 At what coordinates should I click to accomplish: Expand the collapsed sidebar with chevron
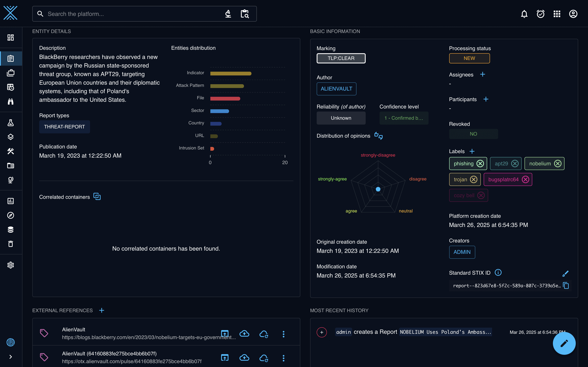click(10, 357)
